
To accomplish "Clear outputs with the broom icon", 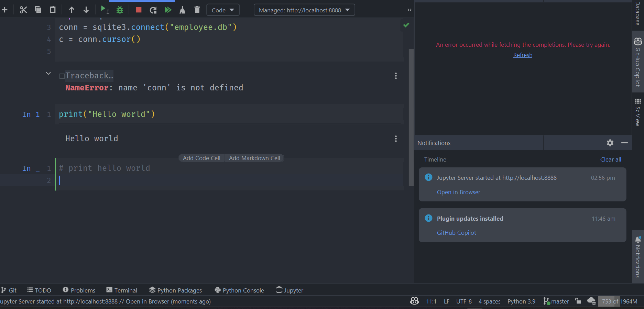I will [182, 10].
